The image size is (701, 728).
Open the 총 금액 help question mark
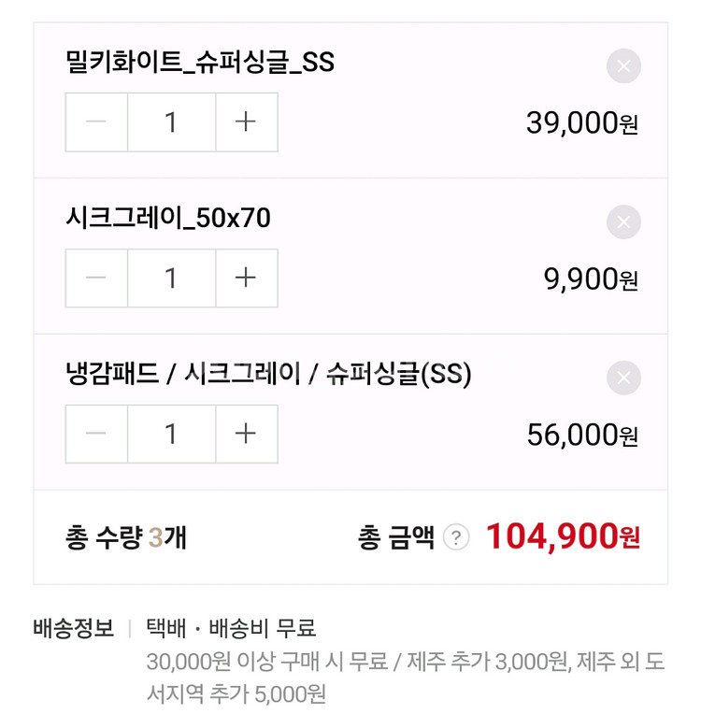(456, 537)
